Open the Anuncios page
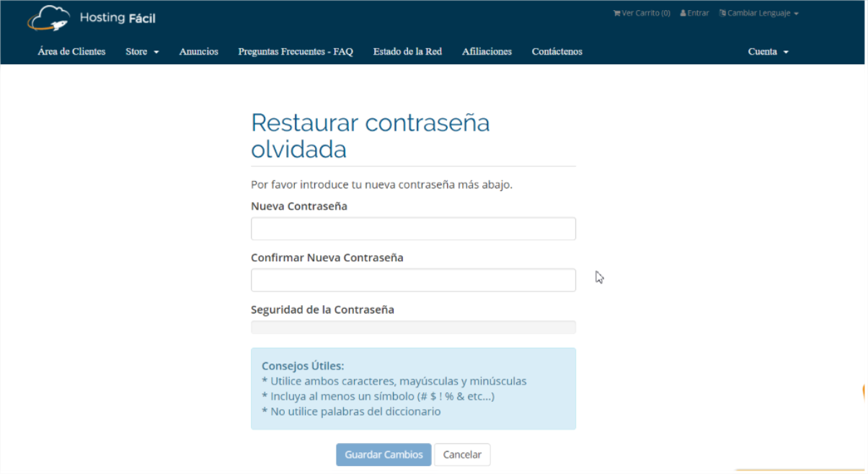868x474 pixels. click(x=198, y=51)
